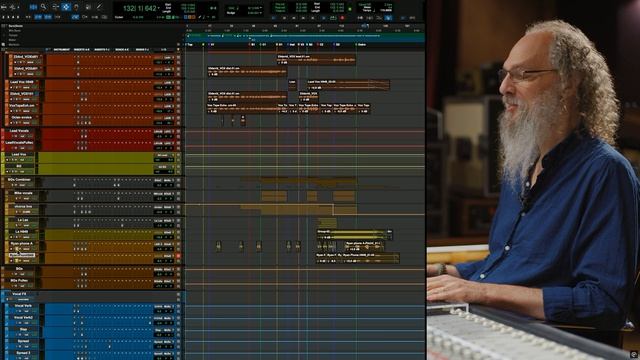
Task: Select the Lead Vocals folder track name
Action: click(x=20, y=131)
